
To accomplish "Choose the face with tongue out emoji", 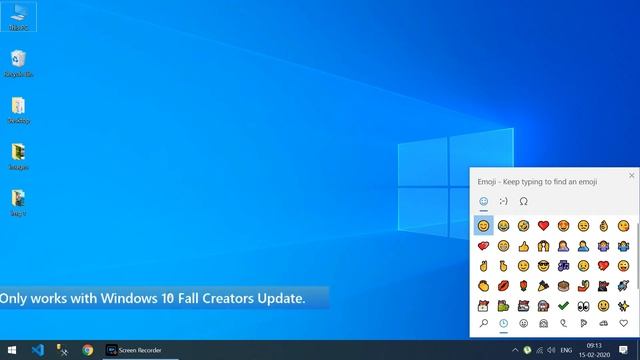I will 623,266.
